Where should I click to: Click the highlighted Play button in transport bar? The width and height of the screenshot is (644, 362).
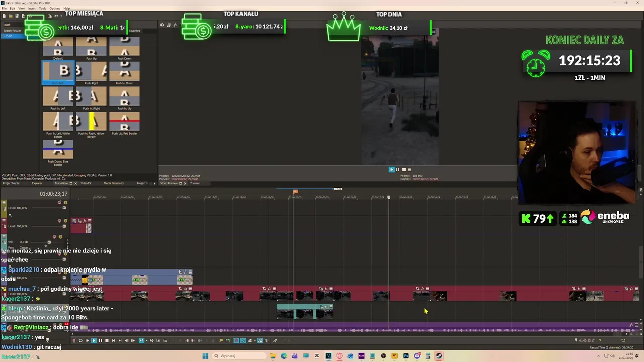point(94,341)
